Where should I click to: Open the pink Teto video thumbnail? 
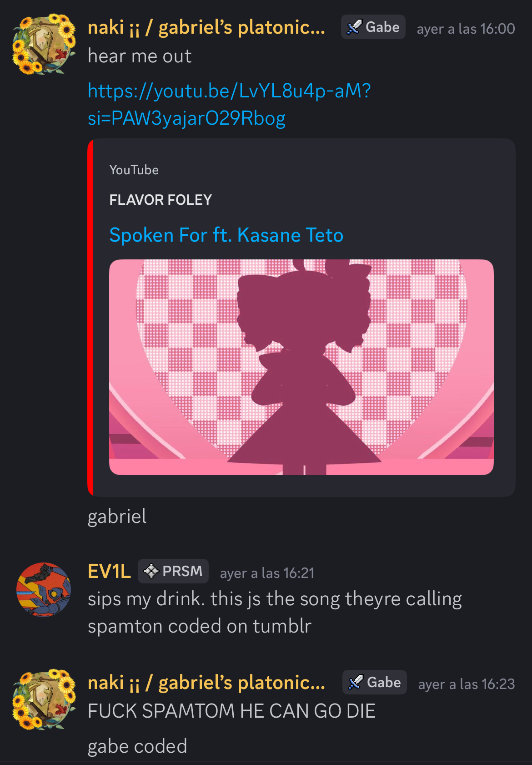(301, 367)
